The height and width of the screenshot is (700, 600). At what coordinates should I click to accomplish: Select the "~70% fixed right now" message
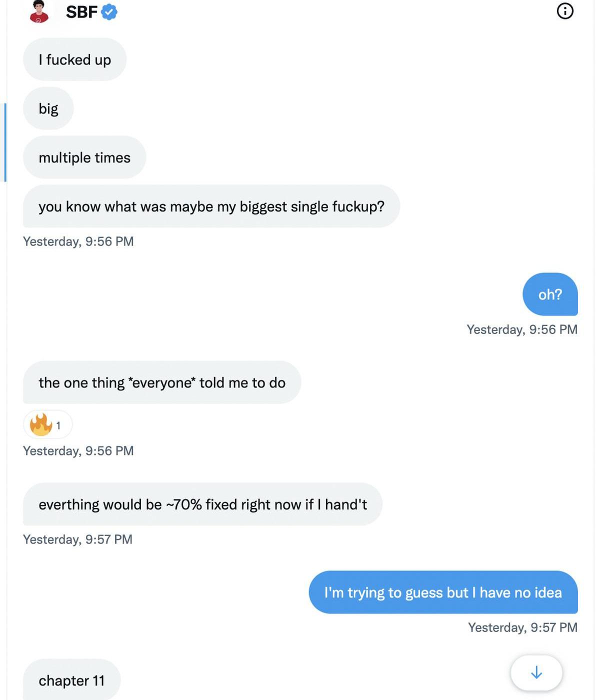[x=202, y=504]
